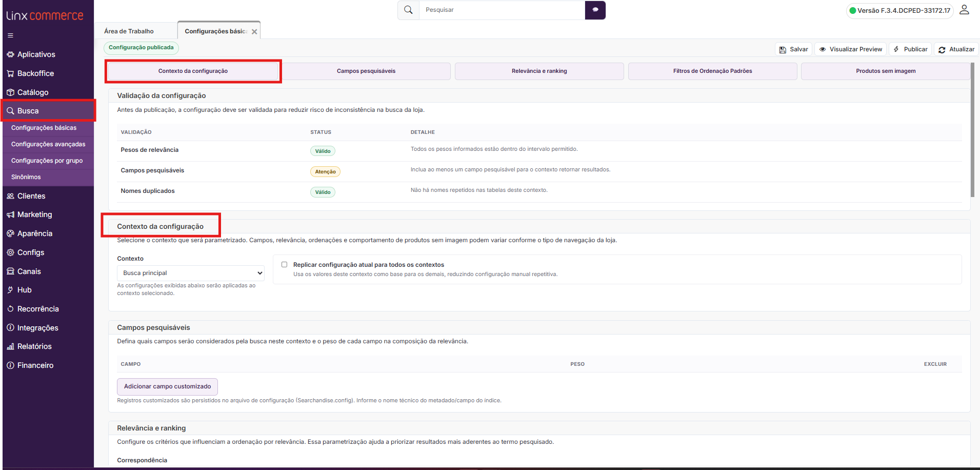Screen dimensions: 980x470
Task: Click the Marketing megaphone icon
Action: click(10, 214)
